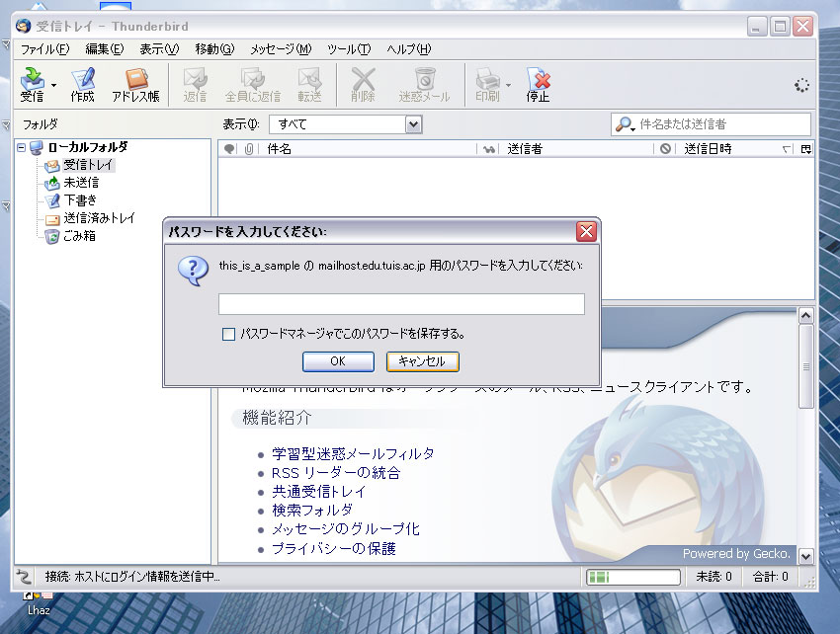Collapse the ローカルフォルダ tree node
Screen dimensions: 840x634
pyautogui.click(x=22, y=147)
